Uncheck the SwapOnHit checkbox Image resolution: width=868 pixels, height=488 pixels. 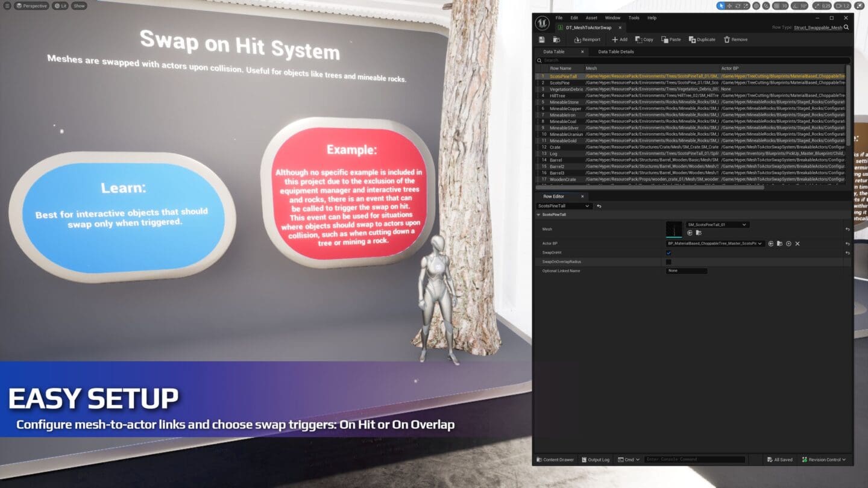click(668, 252)
